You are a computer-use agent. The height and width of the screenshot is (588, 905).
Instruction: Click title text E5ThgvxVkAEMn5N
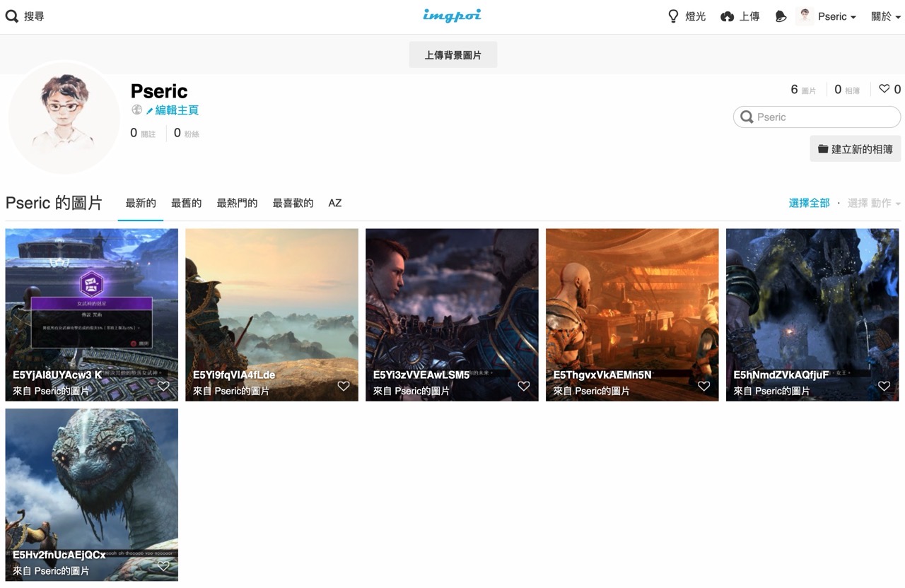(x=602, y=375)
